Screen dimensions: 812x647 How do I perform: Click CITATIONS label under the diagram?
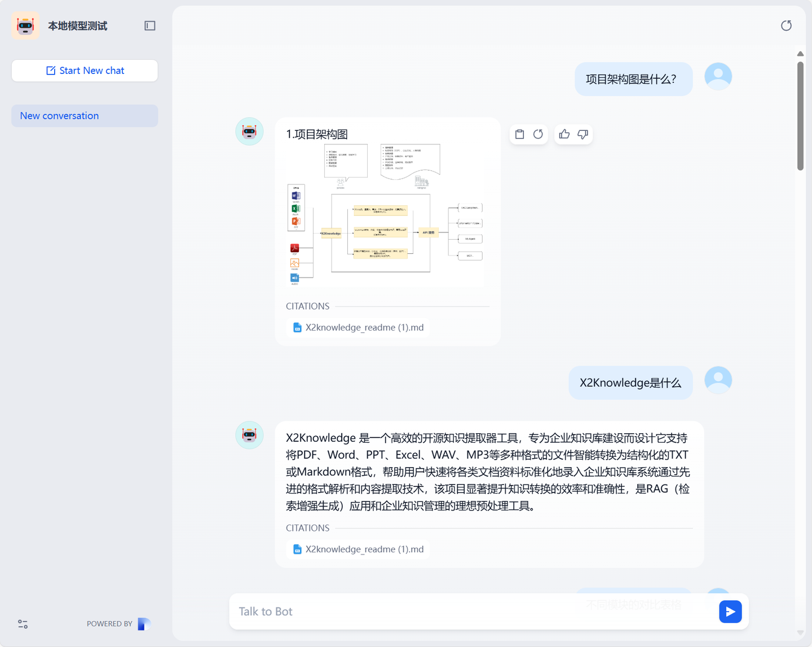307,306
